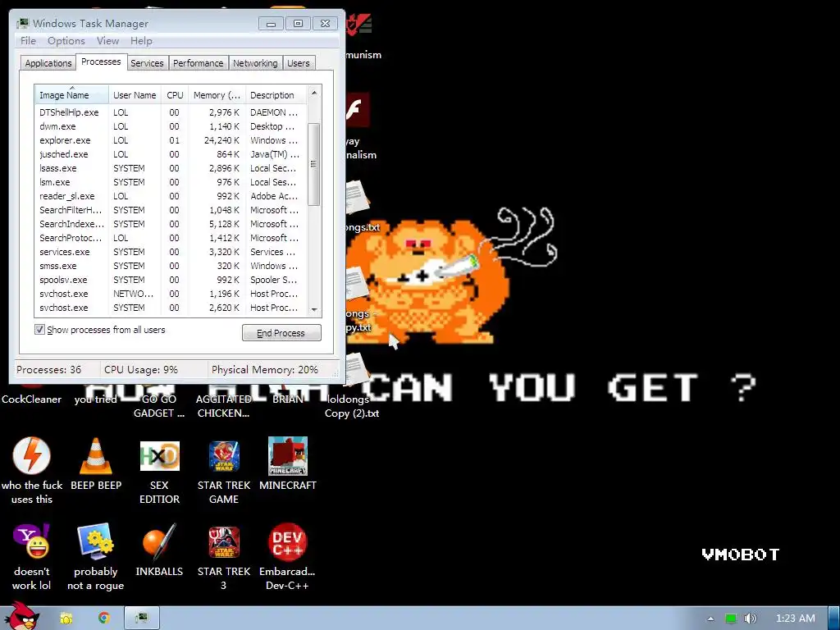
Task: Launch the MINECRAFT desktop icon
Action: (288, 464)
